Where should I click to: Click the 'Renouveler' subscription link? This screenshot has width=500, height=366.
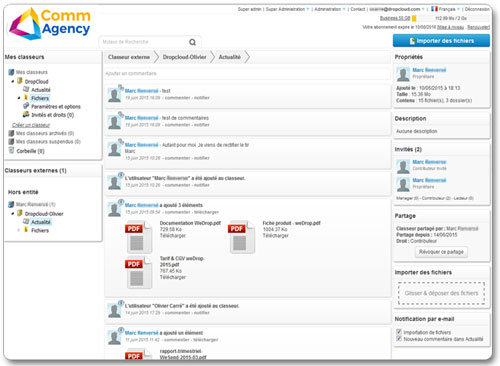[x=478, y=27]
